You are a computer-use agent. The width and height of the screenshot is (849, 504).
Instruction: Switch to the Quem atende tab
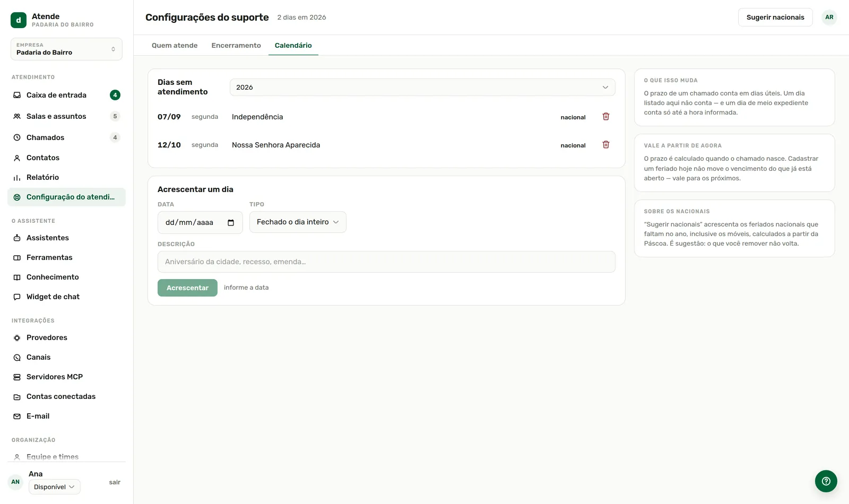175,45
